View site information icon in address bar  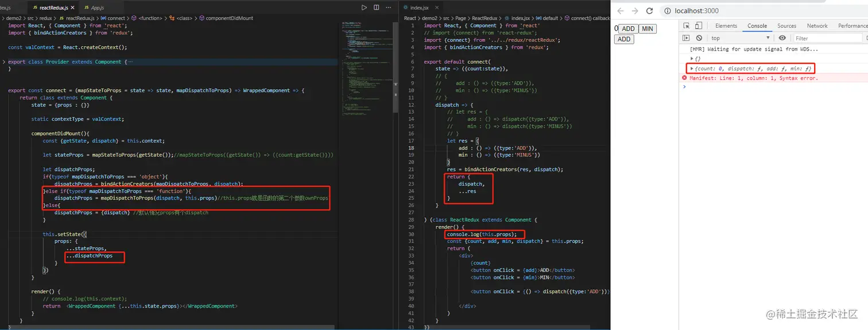coord(668,11)
